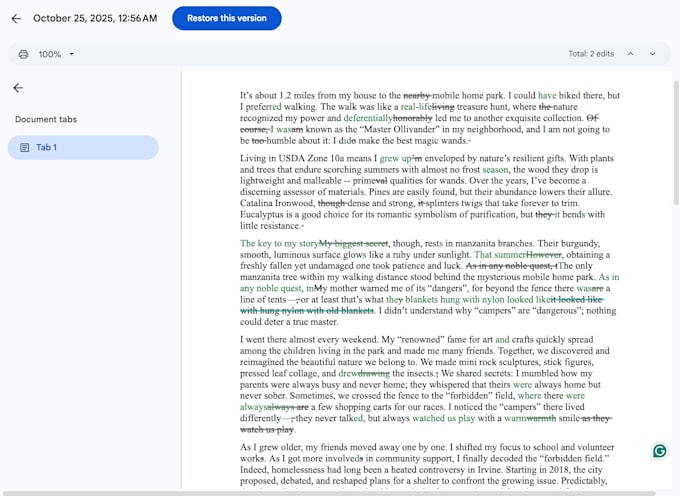
Task: Click inserted text 'grew up' in second paragraph
Action: (x=395, y=158)
